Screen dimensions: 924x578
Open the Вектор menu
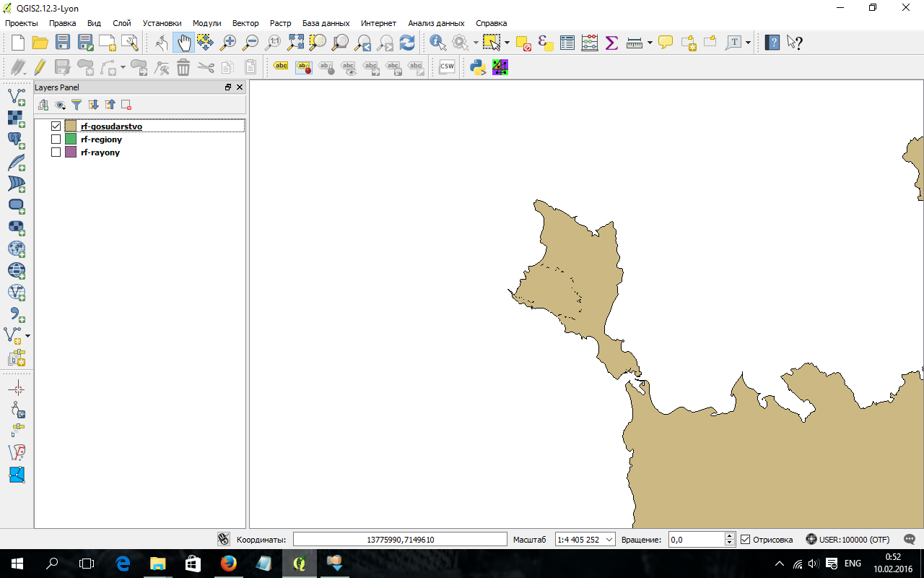[245, 23]
